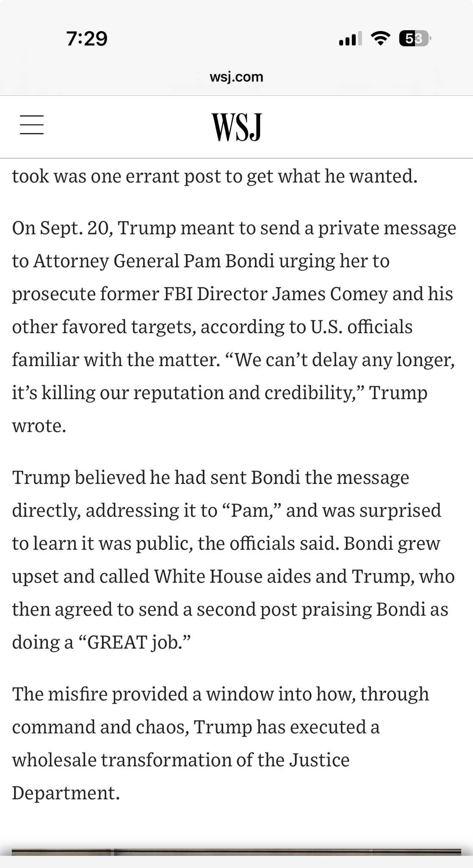Tap the quoted "GREAT job." text
473x868 pixels.
[134, 642]
